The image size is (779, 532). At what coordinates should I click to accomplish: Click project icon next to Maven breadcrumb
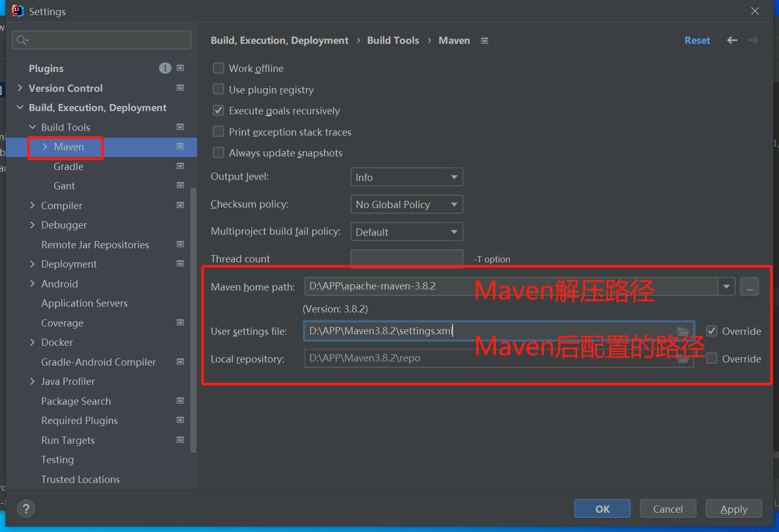[x=484, y=41]
